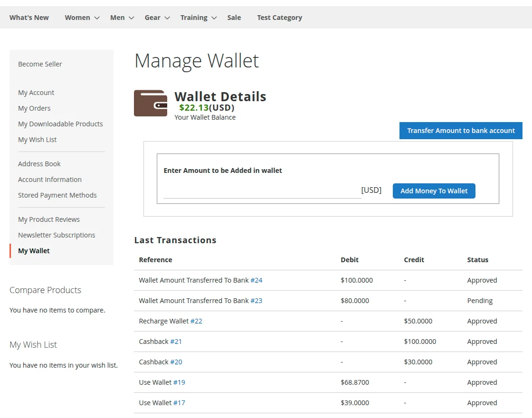Navigate to My Orders
This screenshot has height=418, width=532.
pos(34,108)
